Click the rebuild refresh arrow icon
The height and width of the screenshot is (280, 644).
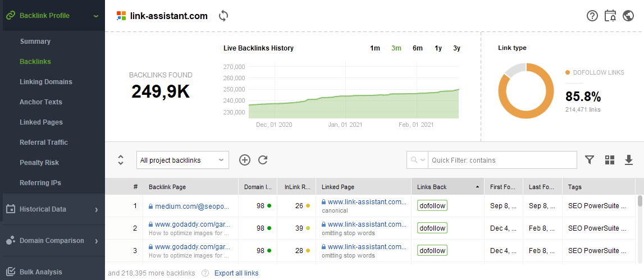click(x=263, y=160)
